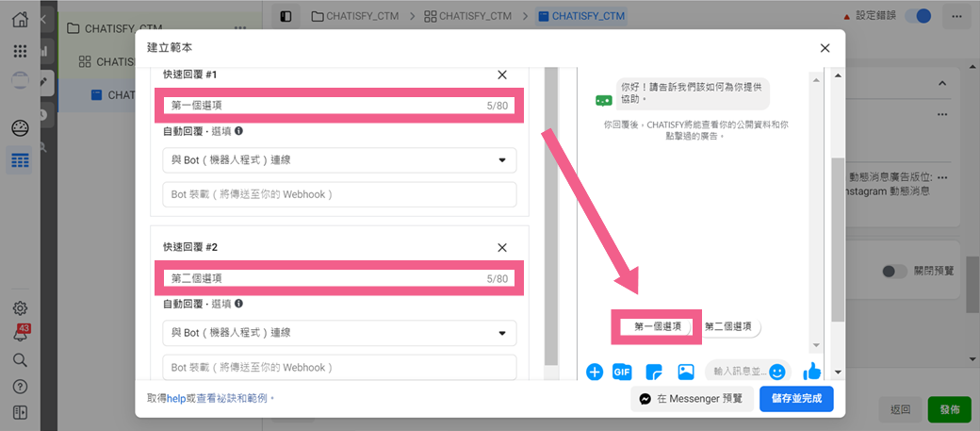Click the 查看祕訣和範例 link
Image resolution: width=980 pixels, height=431 pixels.
click(x=233, y=399)
